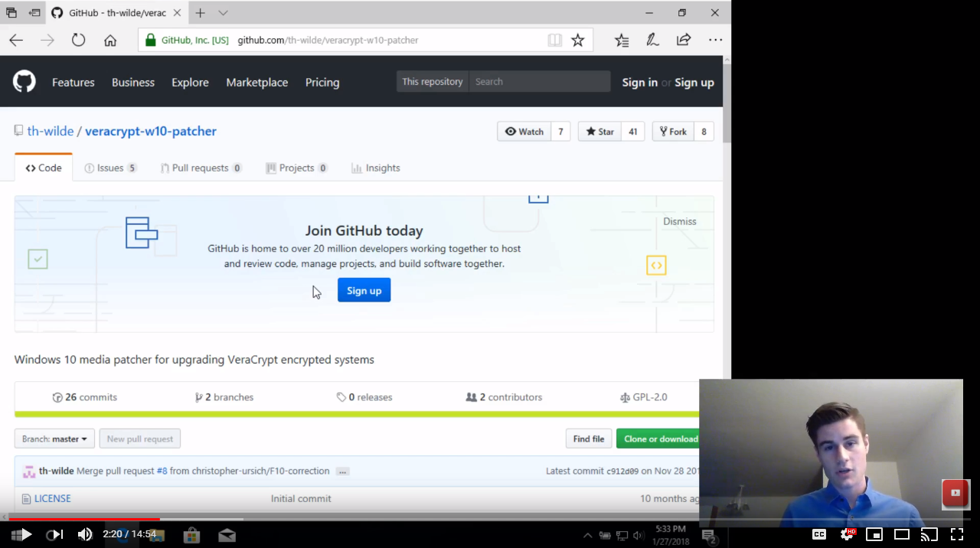This screenshot has height=548, width=980.
Task: View the 2 contributors
Action: (504, 397)
